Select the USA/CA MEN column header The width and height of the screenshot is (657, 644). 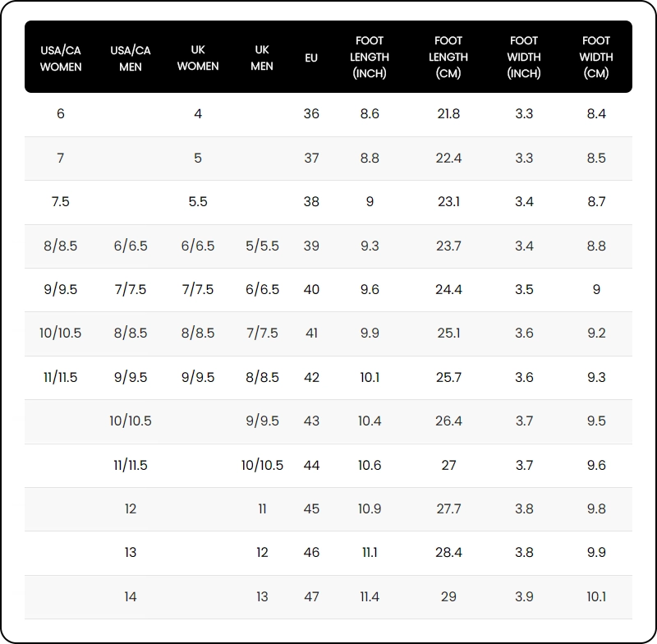coord(131,57)
